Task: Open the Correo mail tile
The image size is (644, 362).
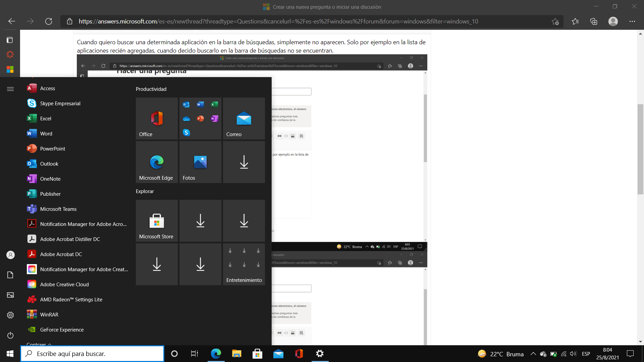Action: pyautogui.click(x=244, y=119)
